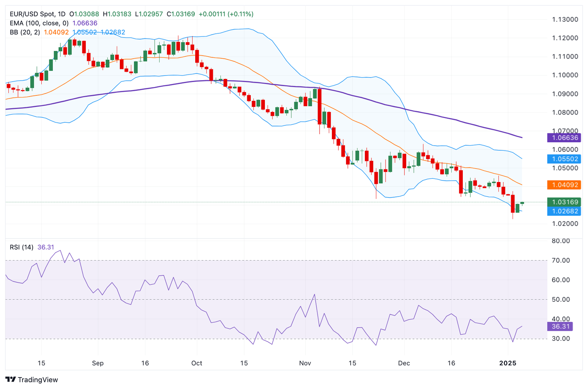Click the blue 1.02682 lower band tag
Screen dimensions: 588x389
[564, 211]
